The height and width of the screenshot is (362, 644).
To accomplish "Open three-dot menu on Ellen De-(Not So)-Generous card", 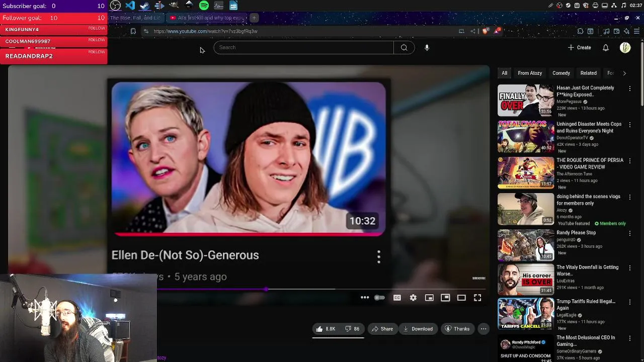I will coord(379,257).
